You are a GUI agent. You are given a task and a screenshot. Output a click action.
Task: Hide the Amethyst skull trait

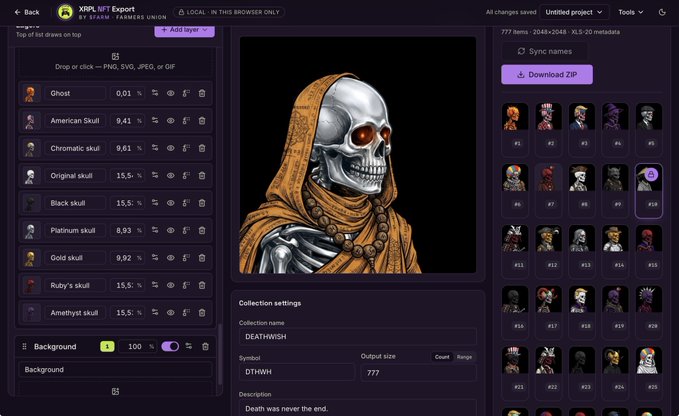(x=171, y=313)
